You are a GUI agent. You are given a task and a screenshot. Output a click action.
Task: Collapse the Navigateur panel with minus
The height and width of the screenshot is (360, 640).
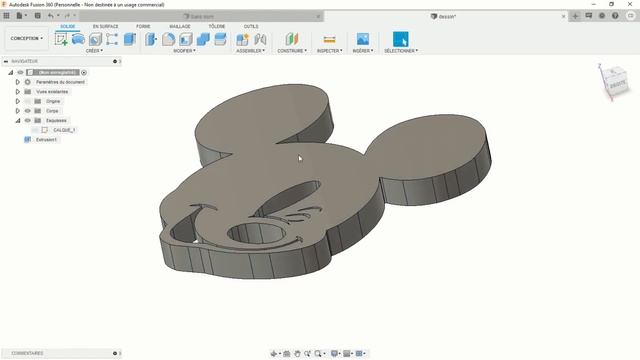[6, 61]
